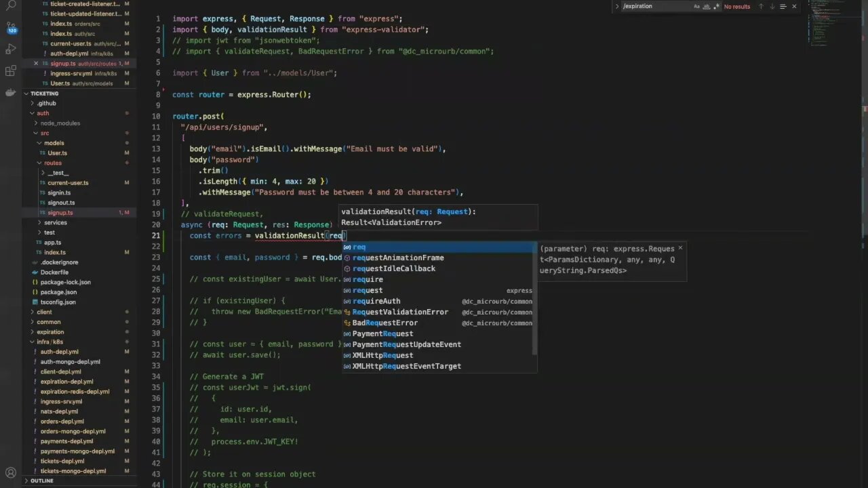Image resolution: width=868 pixels, height=488 pixels.
Task: Go to next match in find widget
Action: point(772,6)
